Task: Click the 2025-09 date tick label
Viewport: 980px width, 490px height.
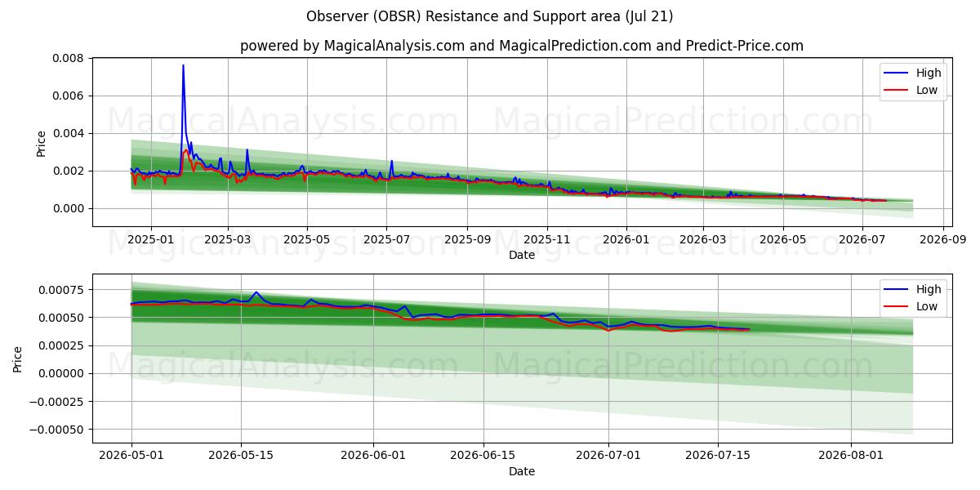Action: point(467,240)
